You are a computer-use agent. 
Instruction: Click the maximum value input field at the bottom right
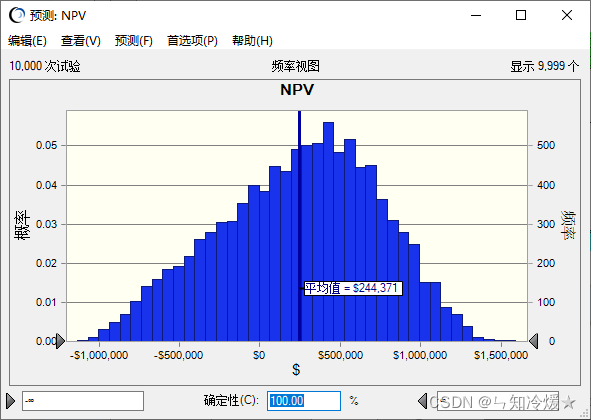click(498, 401)
